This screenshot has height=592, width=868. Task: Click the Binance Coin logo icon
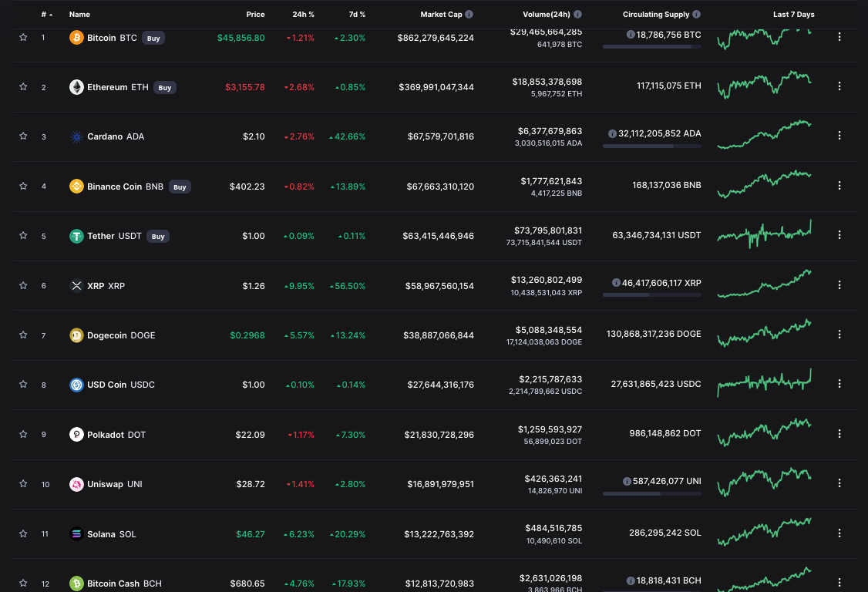(x=76, y=186)
